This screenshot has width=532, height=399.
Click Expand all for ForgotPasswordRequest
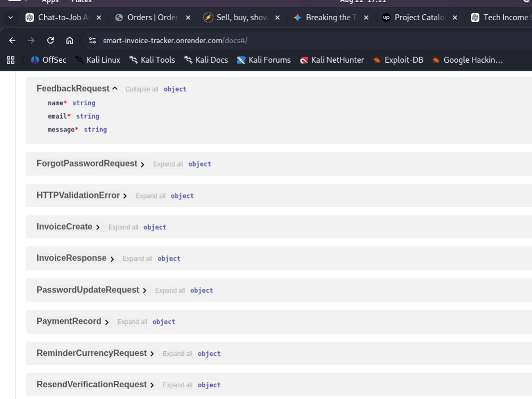point(168,164)
